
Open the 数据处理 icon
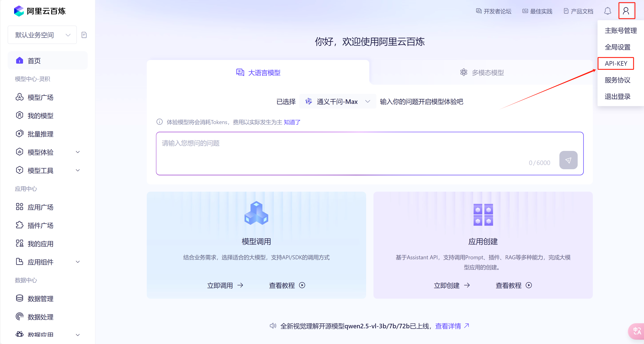(19, 316)
